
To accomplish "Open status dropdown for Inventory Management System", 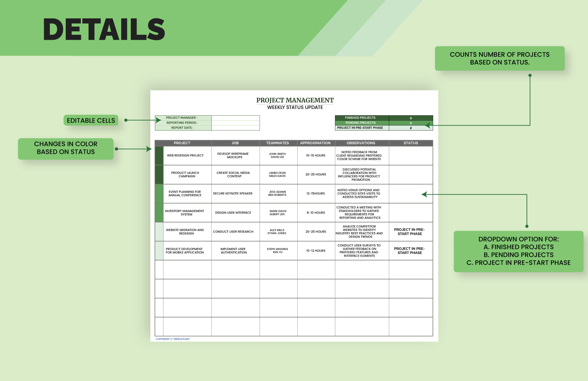I will pos(411,213).
